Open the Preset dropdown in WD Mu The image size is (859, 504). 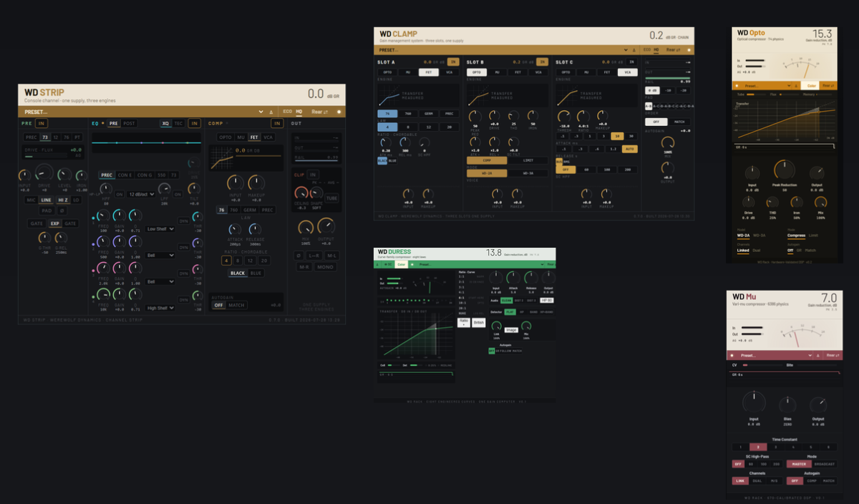pos(775,356)
